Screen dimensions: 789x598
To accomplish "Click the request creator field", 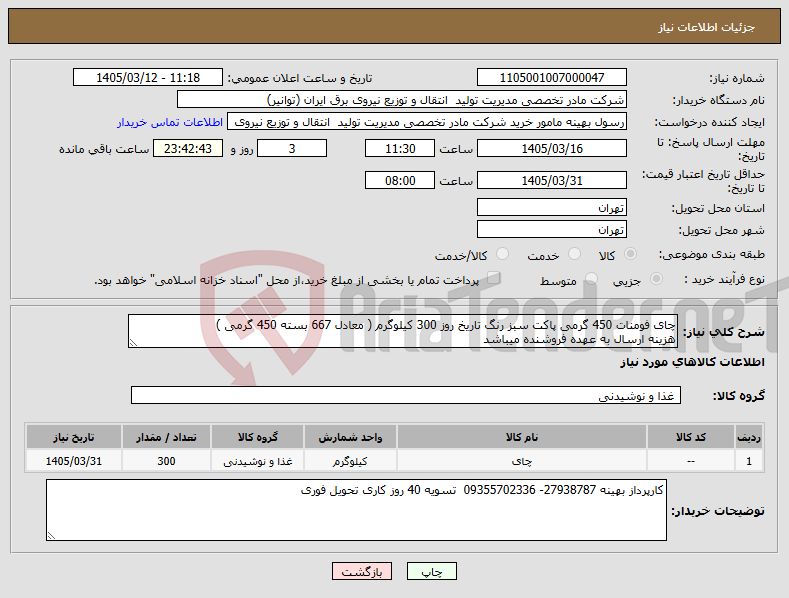I will pyautogui.click(x=427, y=122).
